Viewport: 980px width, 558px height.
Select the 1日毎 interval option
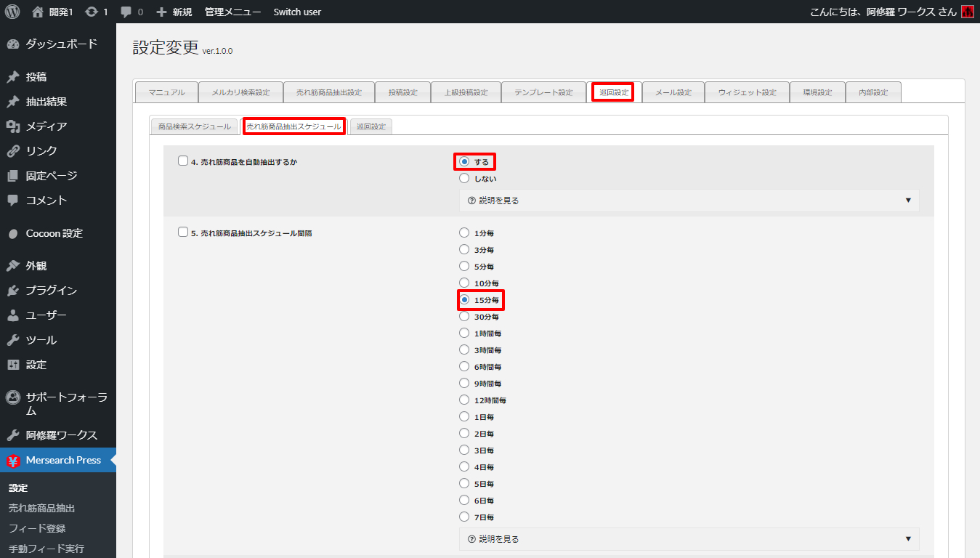pos(464,417)
